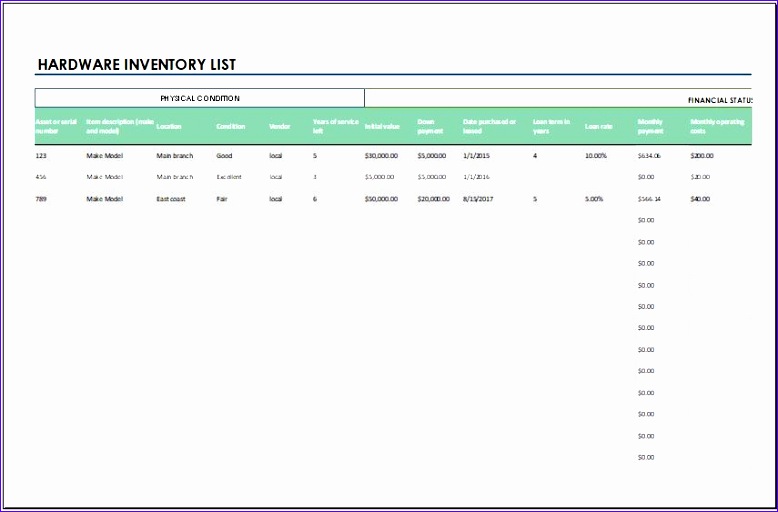
Task: Select the 'Vendor' column header
Action: point(279,127)
